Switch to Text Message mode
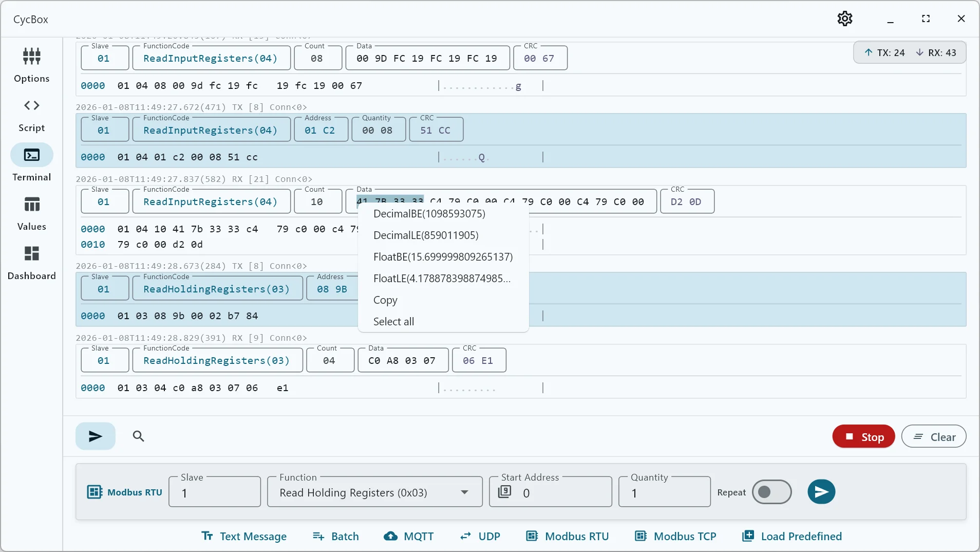 244,536
